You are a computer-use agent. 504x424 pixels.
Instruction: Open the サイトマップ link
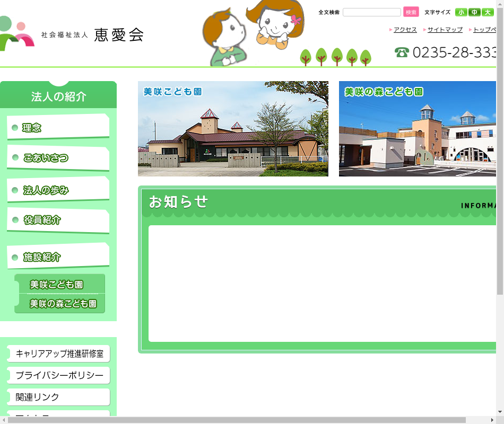coord(445,30)
